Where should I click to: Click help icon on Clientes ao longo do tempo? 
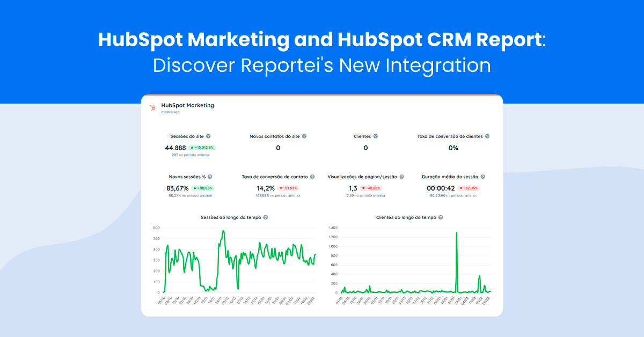[x=441, y=217]
